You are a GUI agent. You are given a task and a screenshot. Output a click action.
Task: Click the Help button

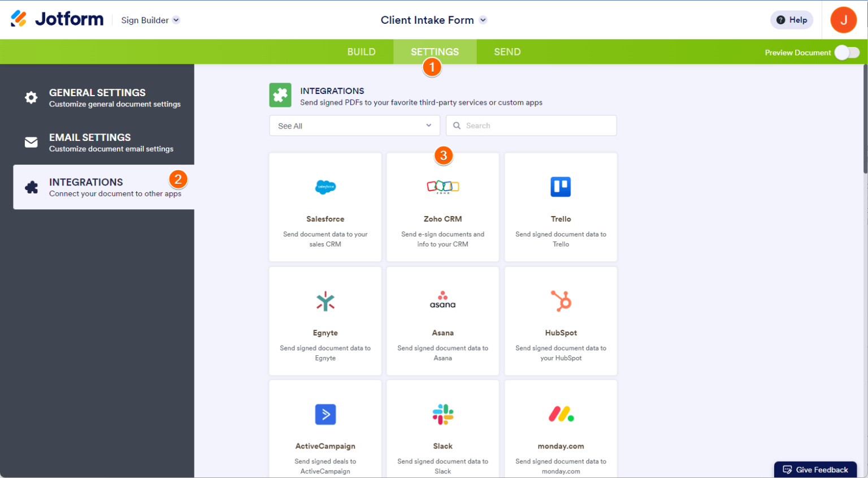pos(791,19)
